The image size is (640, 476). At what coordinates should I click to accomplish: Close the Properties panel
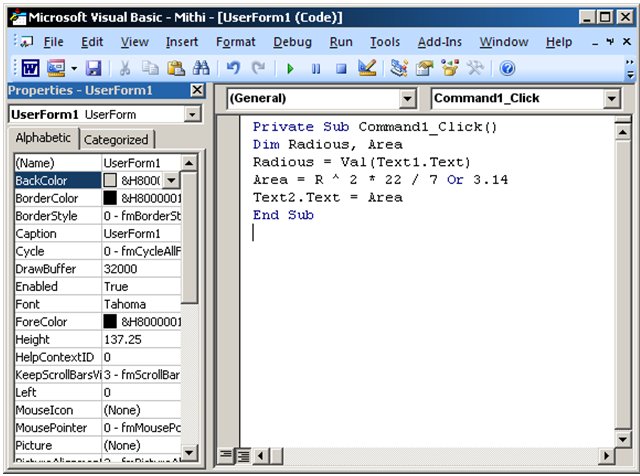click(197, 91)
